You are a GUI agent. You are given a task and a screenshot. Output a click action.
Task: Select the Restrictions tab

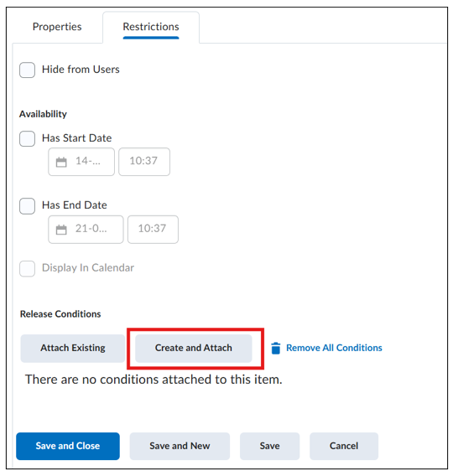[151, 28]
